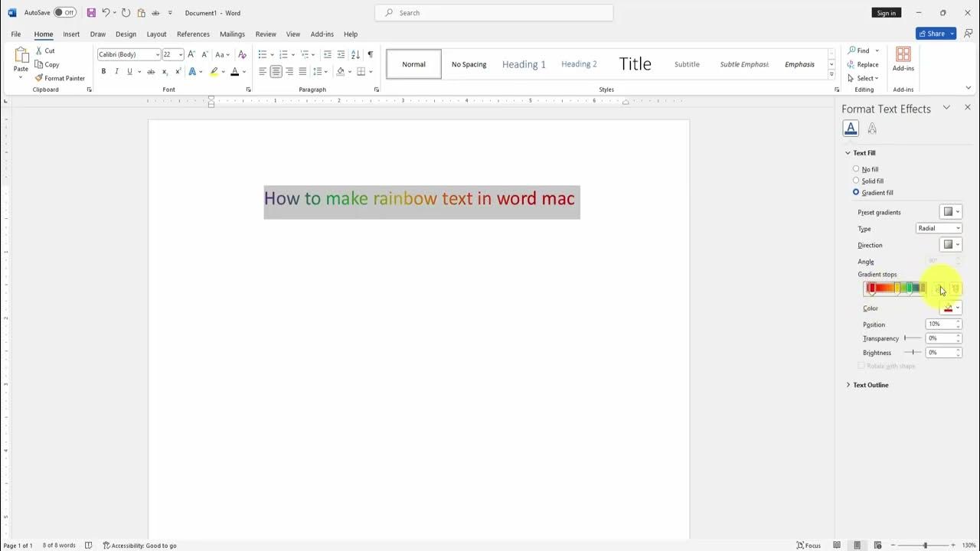Open gradient Direction dropdown
The width and height of the screenshot is (980, 551).
pyautogui.click(x=951, y=245)
